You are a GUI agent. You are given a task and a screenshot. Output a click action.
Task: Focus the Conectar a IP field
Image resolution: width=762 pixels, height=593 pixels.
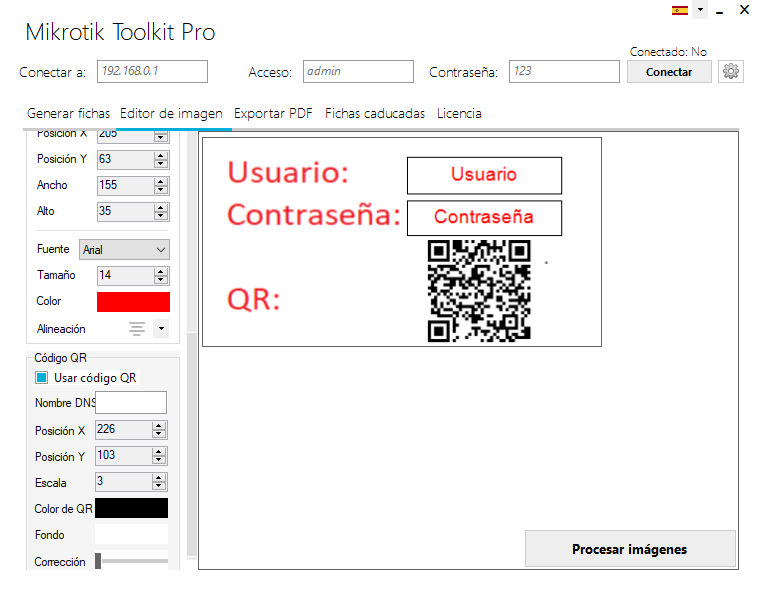tap(152, 71)
